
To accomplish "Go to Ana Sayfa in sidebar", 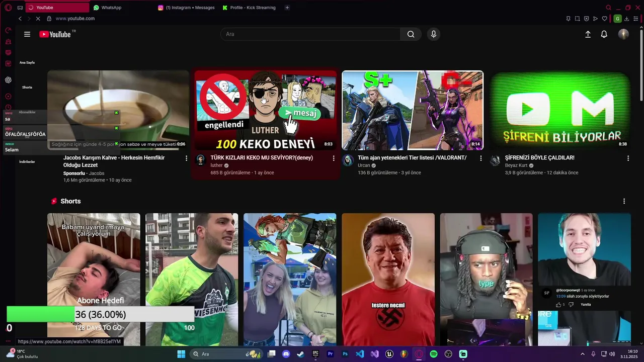I will 27,63.
